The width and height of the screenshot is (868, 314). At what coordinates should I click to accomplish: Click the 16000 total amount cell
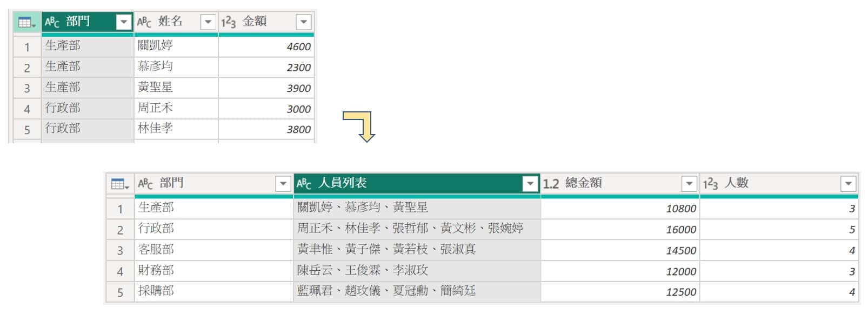tap(619, 229)
